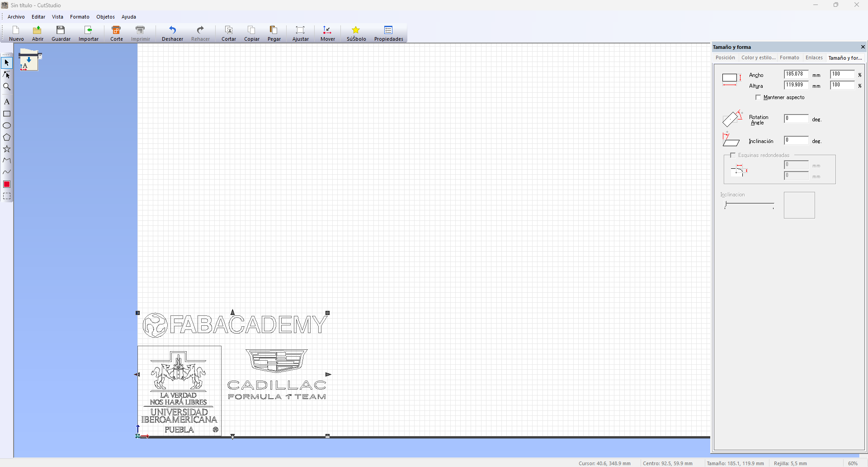Select the Universidad Iberoamericana Puebla logo
868x467 pixels.
[x=179, y=391]
